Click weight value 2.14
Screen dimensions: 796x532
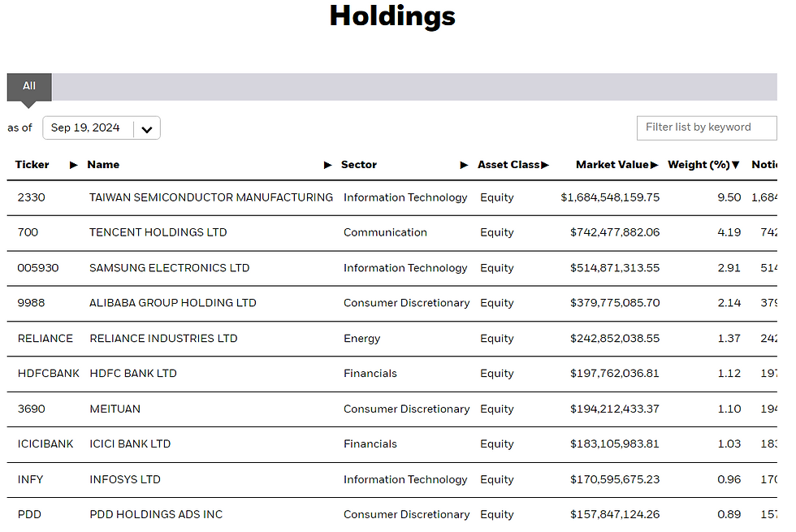point(729,303)
